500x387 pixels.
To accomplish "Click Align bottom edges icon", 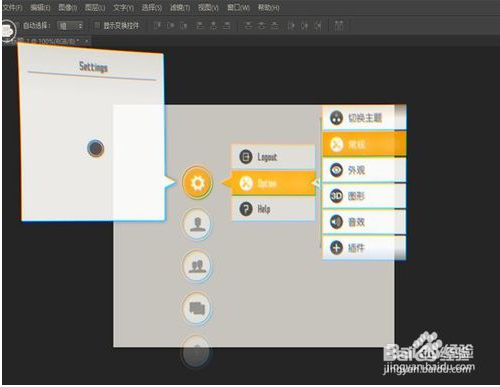I will coord(184,25).
